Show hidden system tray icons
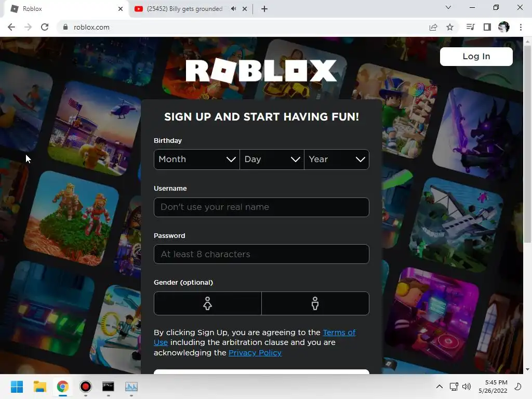This screenshot has height=399, width=532. tap(440, 387)
